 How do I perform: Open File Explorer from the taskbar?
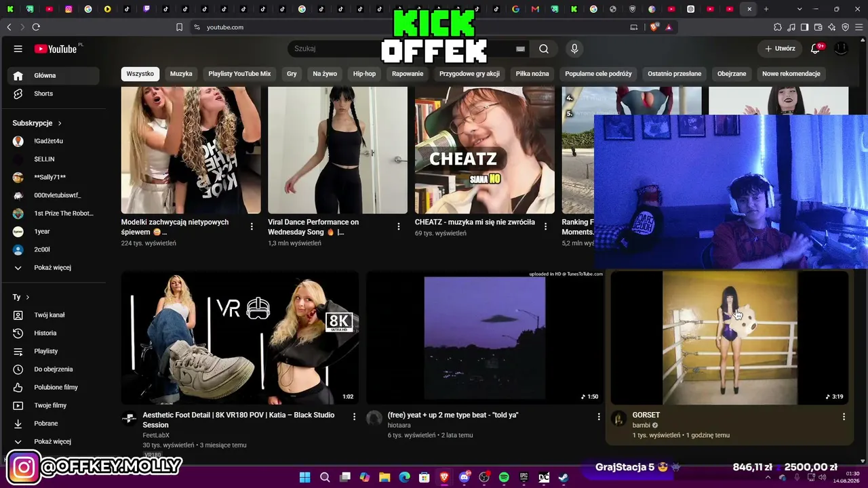coord(384,477)
